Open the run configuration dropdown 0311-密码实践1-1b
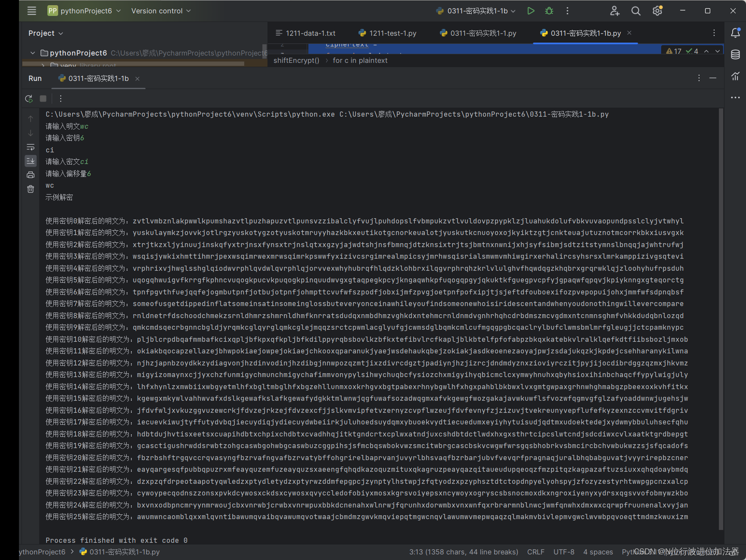Screen dimensions: 746x560 (x=476, y=11)
